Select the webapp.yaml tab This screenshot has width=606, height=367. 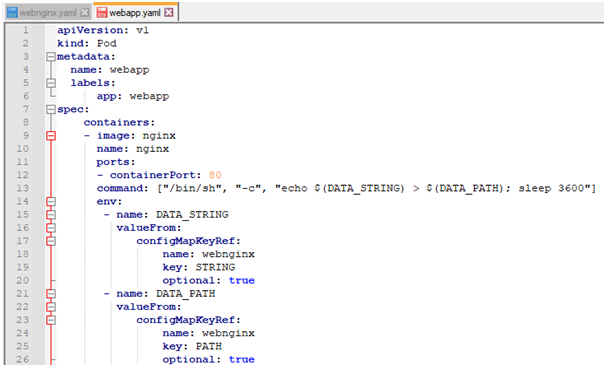tap(135, 13)
